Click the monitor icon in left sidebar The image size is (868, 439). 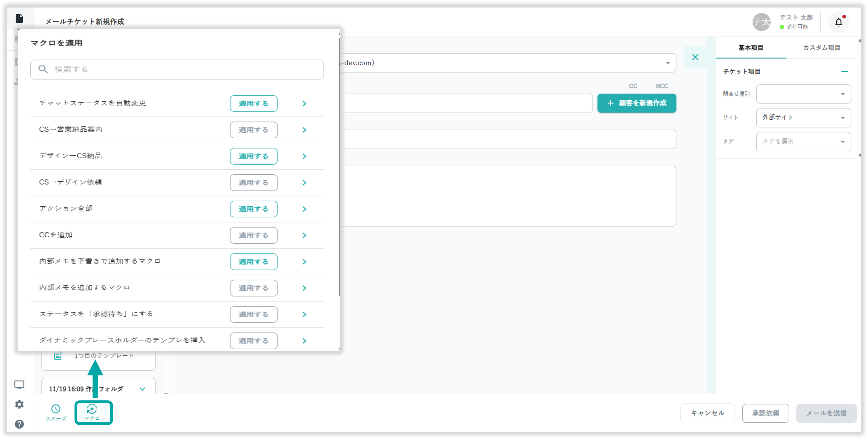(x=20, y=384)
